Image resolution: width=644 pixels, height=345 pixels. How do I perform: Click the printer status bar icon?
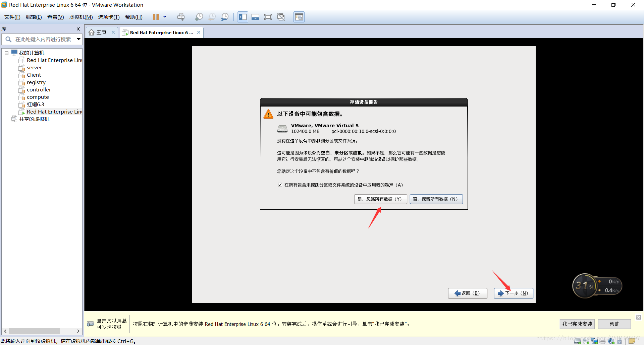coord(603,341)
